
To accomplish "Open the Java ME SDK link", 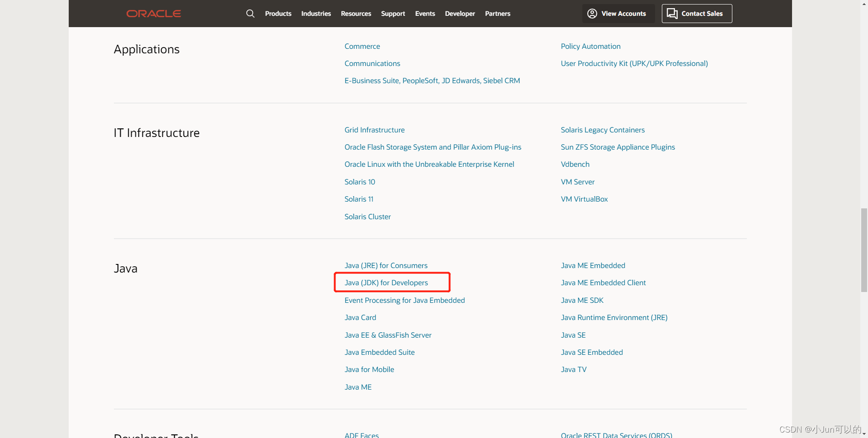I will [582, 300].
